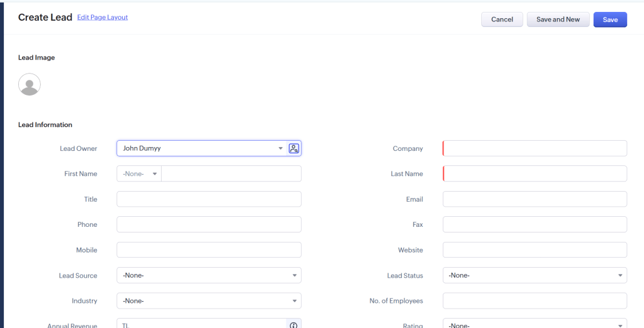The width and height of the screenshot is (644, 328).
Task: Click the Phone input box
Action: (x=209, y=224)
